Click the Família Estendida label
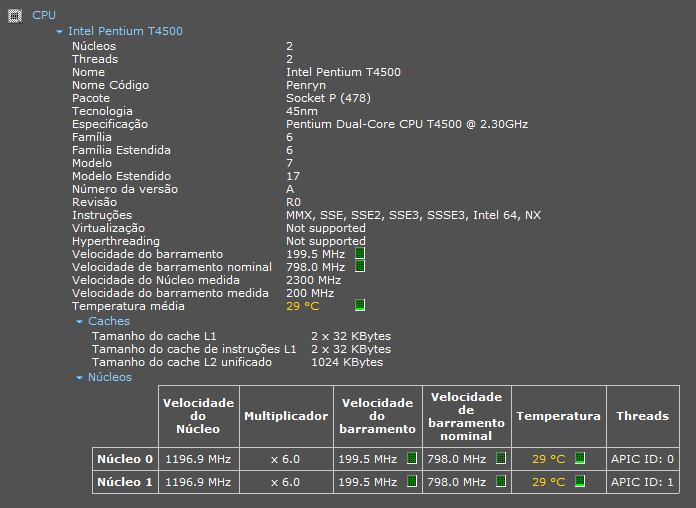This screenshot has height=508, width=696. click(121, 150)
